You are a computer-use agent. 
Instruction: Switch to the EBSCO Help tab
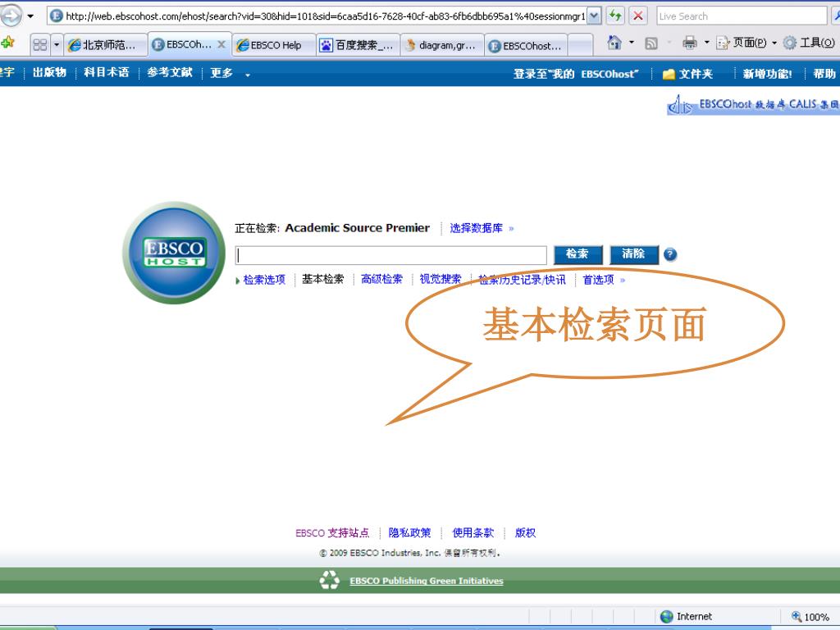pyautogui.click(x=274, y=45)
